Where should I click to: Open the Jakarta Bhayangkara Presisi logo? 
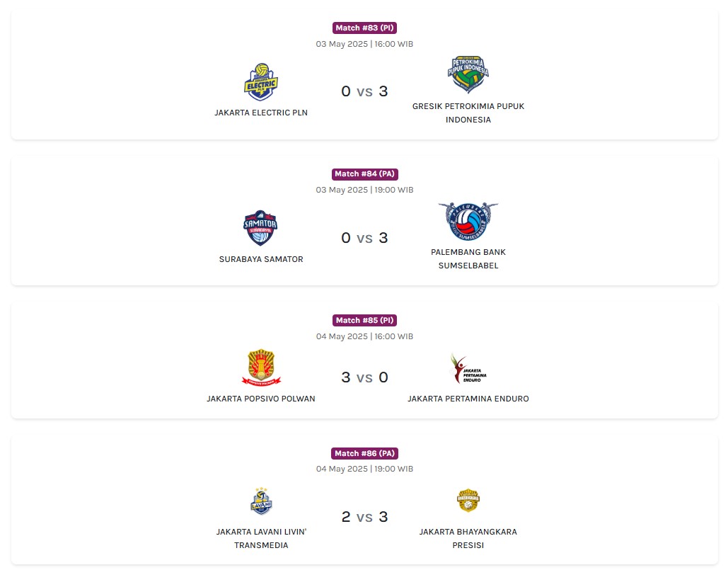468,501
